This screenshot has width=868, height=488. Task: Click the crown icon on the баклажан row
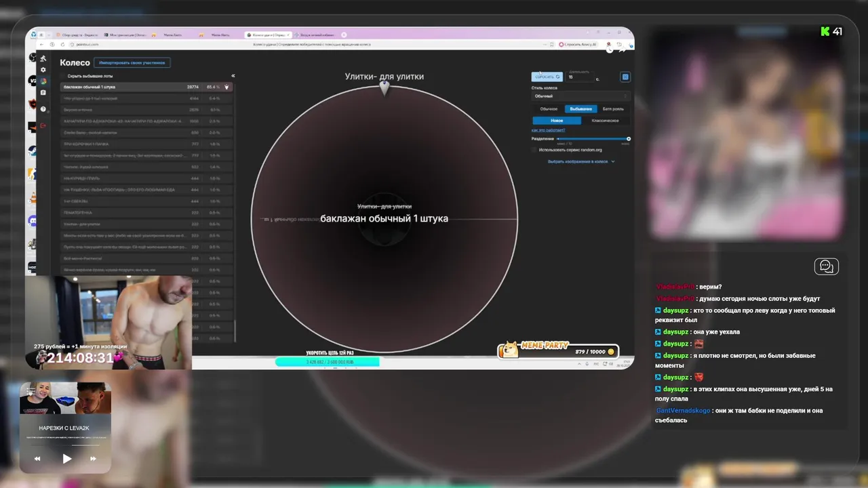pos(226,87)
